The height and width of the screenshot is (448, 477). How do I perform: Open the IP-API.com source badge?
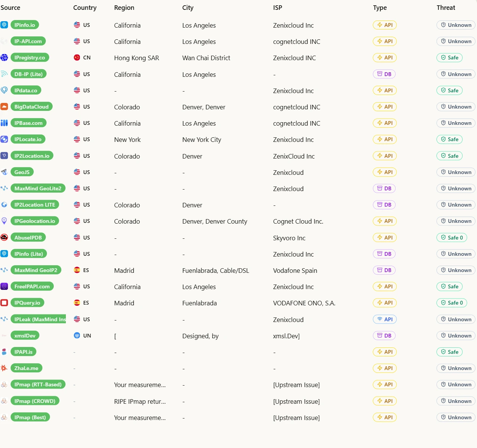(x=28, y=41)
